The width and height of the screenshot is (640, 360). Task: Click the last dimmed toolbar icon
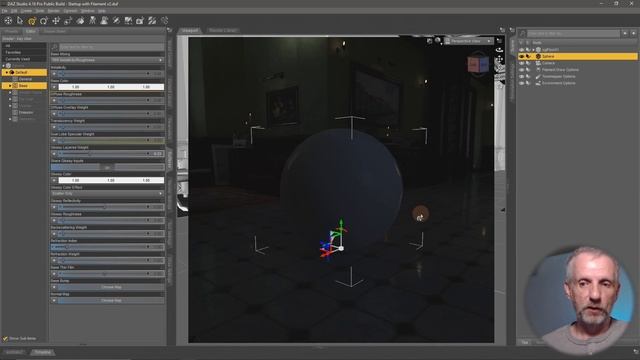pyautogui.click(x=164, y=20)
